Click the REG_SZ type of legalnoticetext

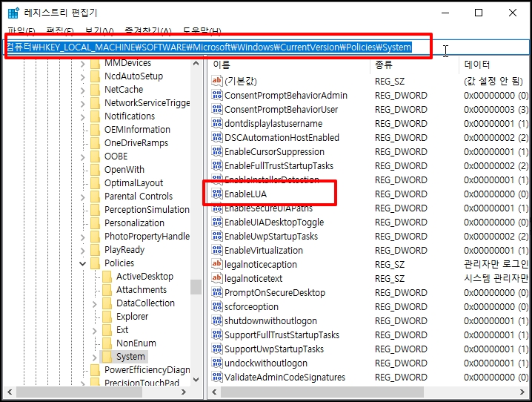pos(390,278)
